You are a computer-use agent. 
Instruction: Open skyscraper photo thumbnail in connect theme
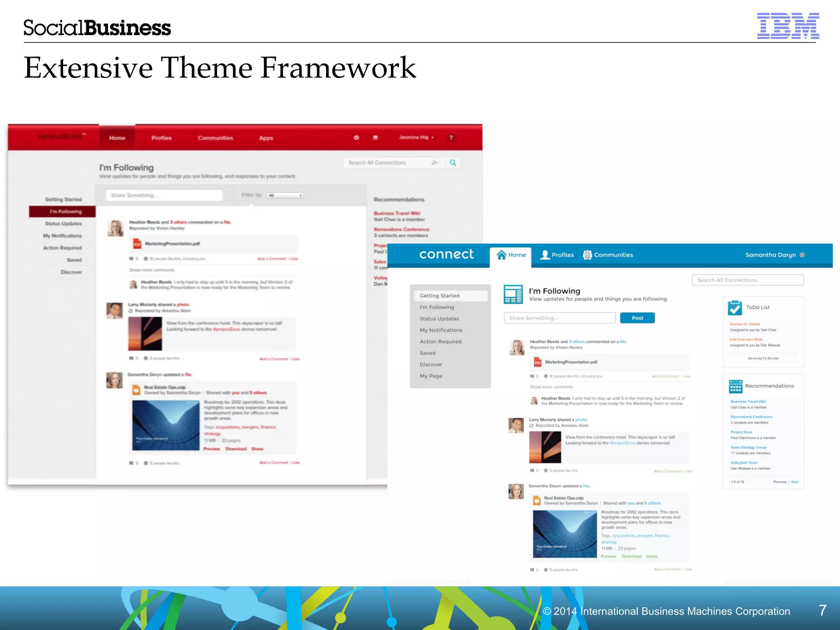tap(545, 447)
